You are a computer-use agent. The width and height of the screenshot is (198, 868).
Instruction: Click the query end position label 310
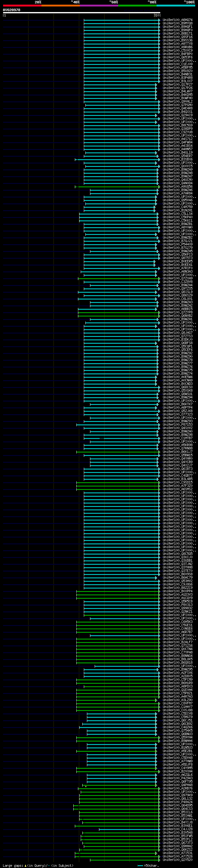click(x=157, y=15)
